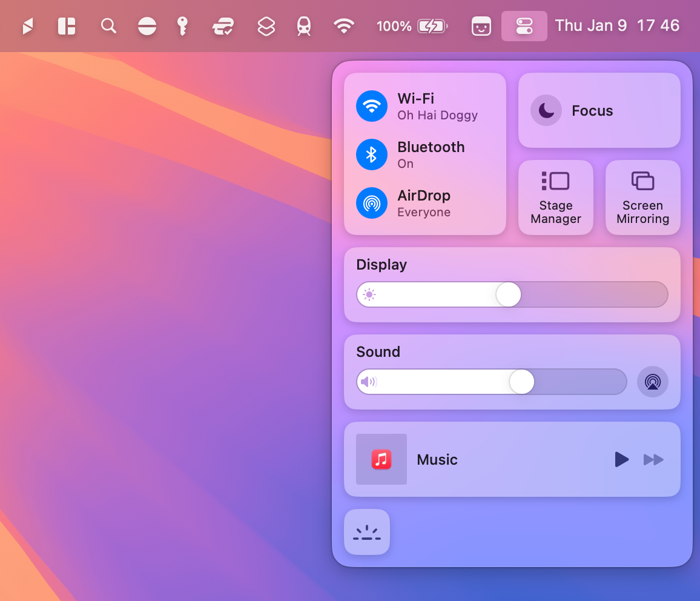Open the Focus moon icon
The height and width of the screenshot is (601, 700).
[546, 110]
